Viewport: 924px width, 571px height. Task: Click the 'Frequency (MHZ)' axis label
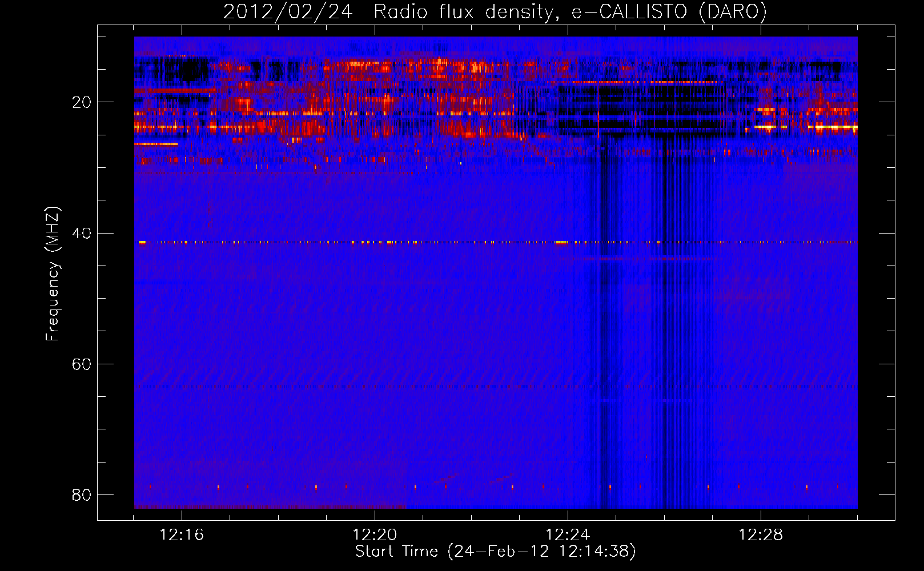tap(53, 274)
